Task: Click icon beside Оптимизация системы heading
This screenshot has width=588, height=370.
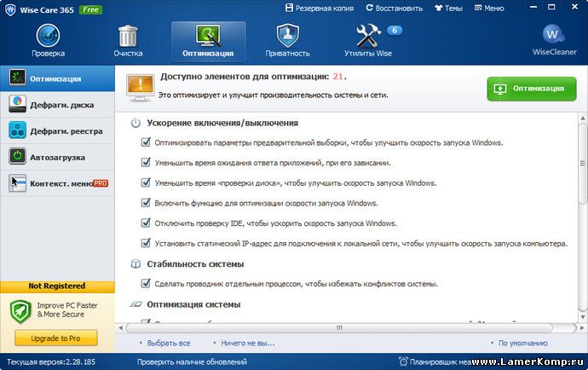Action: point(135,304)
